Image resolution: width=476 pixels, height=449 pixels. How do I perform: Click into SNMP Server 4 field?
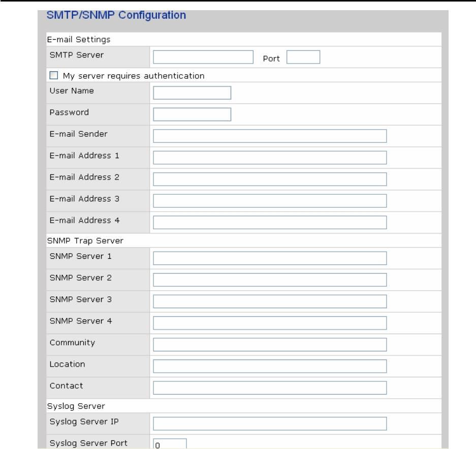270,323
